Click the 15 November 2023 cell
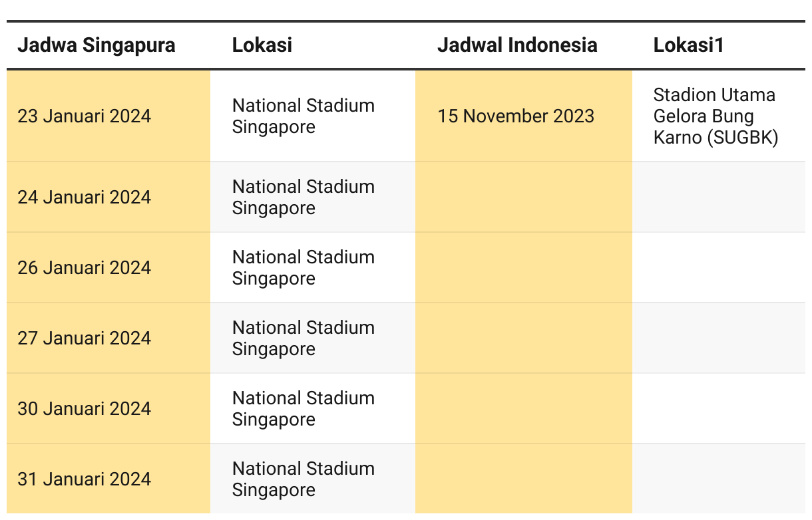 tap(524, 116)
